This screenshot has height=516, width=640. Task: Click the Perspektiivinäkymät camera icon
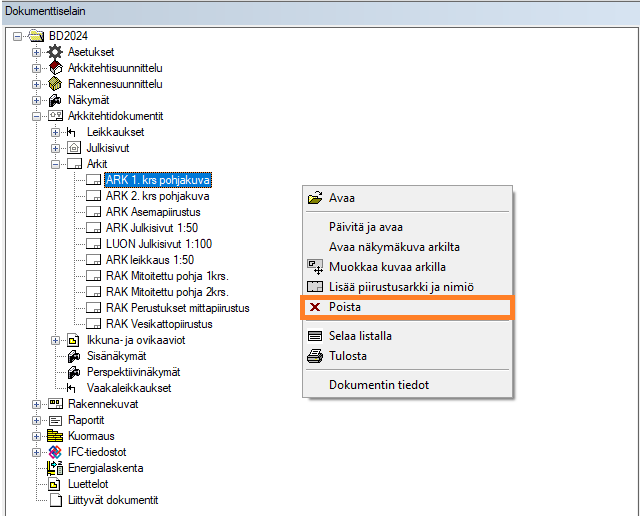pos(74,372)
